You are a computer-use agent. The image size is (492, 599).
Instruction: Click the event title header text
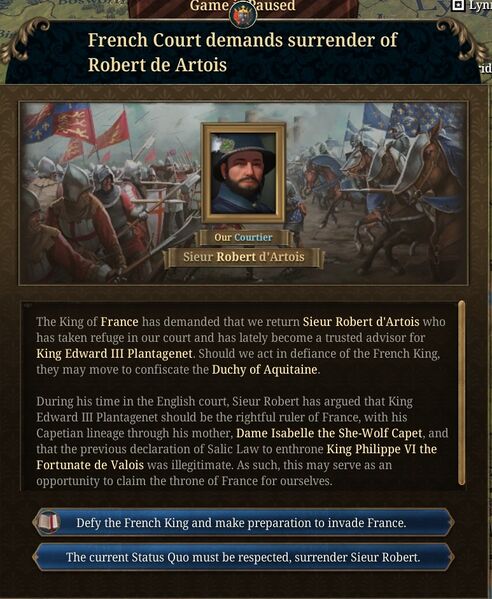coord(243,52)
